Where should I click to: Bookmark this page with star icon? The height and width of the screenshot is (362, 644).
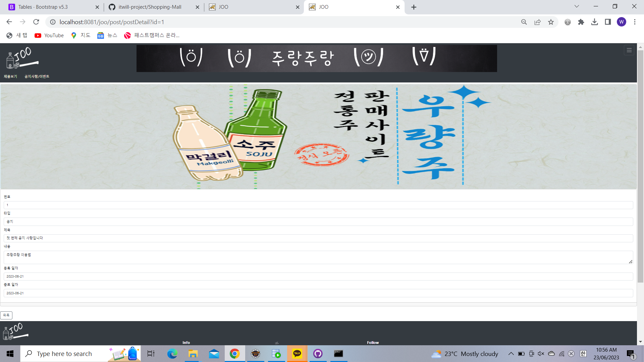pyautogui.click(x=551, y=22)
